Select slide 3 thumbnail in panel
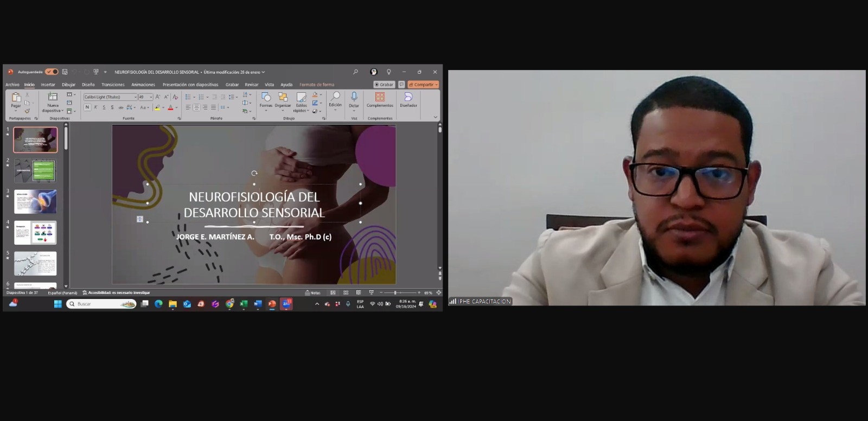The image size is (868, 421). (35, 201)
